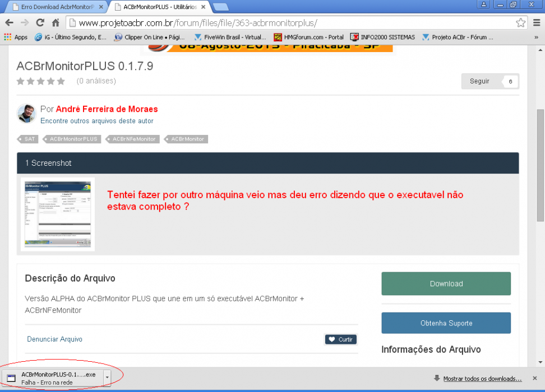This screenshot has height=392, width=545.
Task: Open the Apps bookmark shortcut
Action: click(x=16, y=37)
